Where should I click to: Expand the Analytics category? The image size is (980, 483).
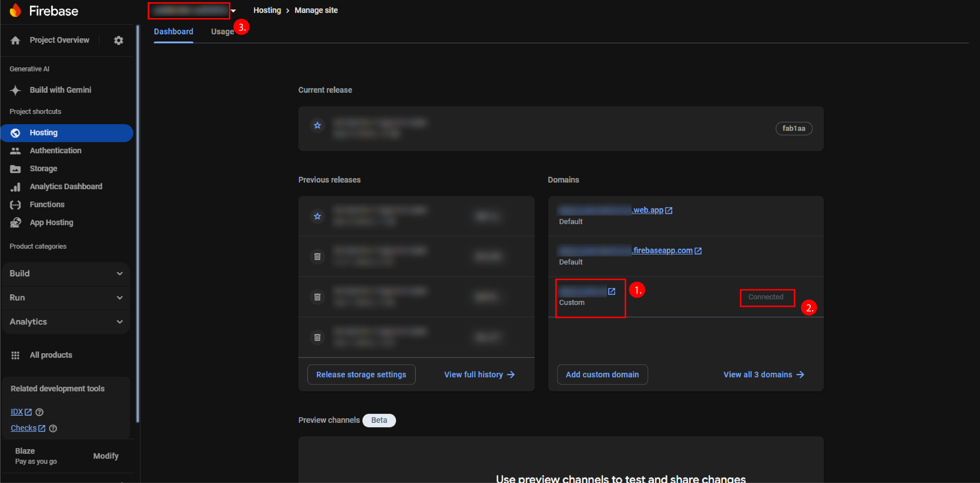tap(66, 322)
